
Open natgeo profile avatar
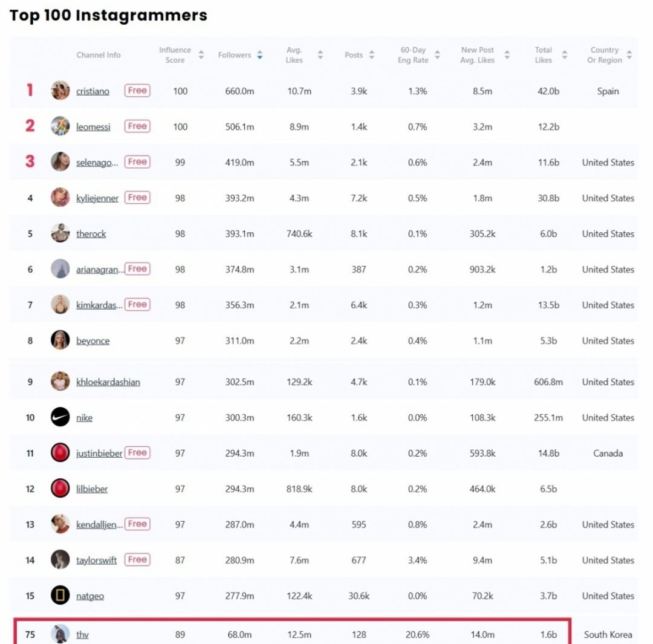60,595
